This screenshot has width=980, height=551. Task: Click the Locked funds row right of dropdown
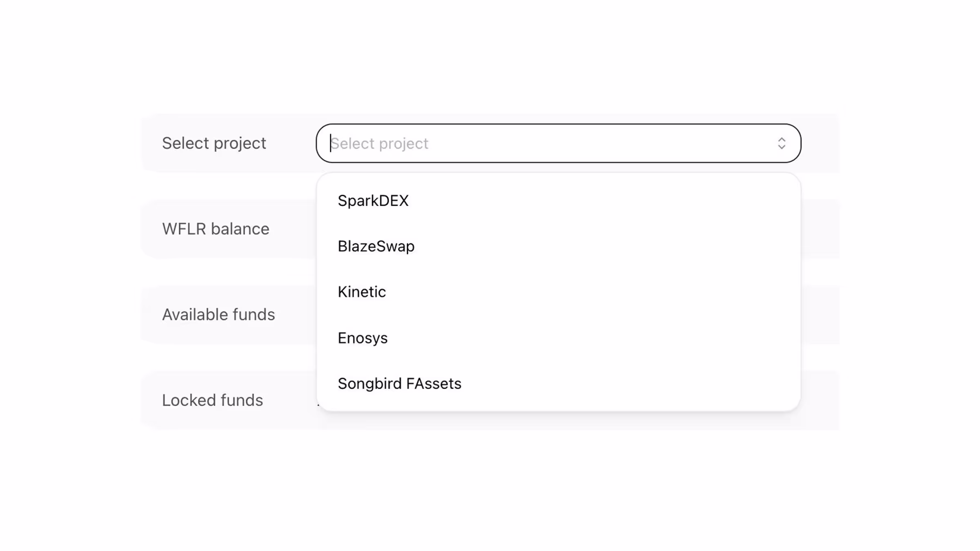point(820,400)
